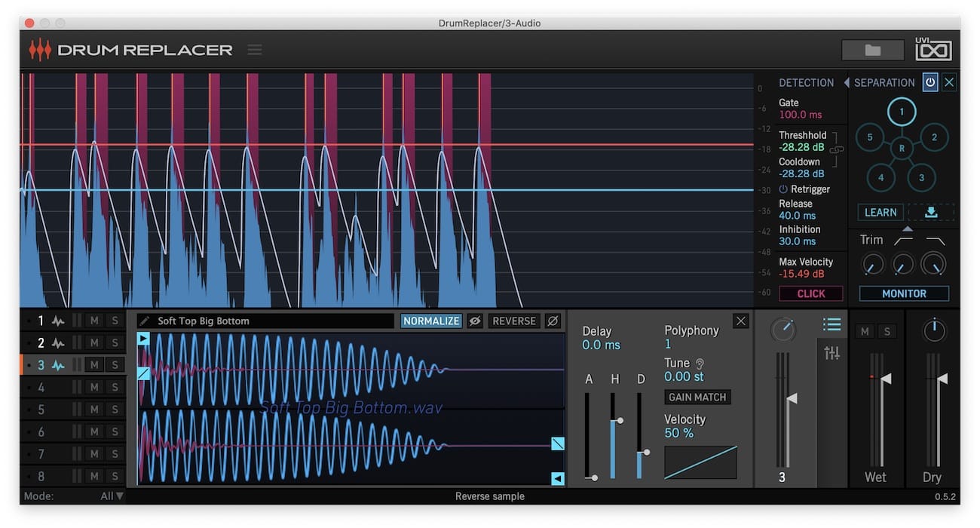Mute the Wet channel
Viewport: 980px width, 528px height.
[865, 332]
